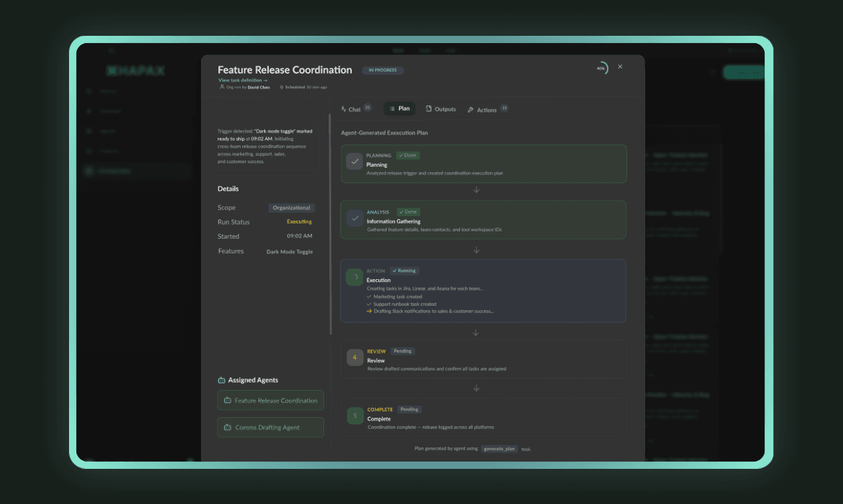Click the 40% progress ring
Image resolution: width=843 pixels, height=504 pixels.
tap(601, 67)
